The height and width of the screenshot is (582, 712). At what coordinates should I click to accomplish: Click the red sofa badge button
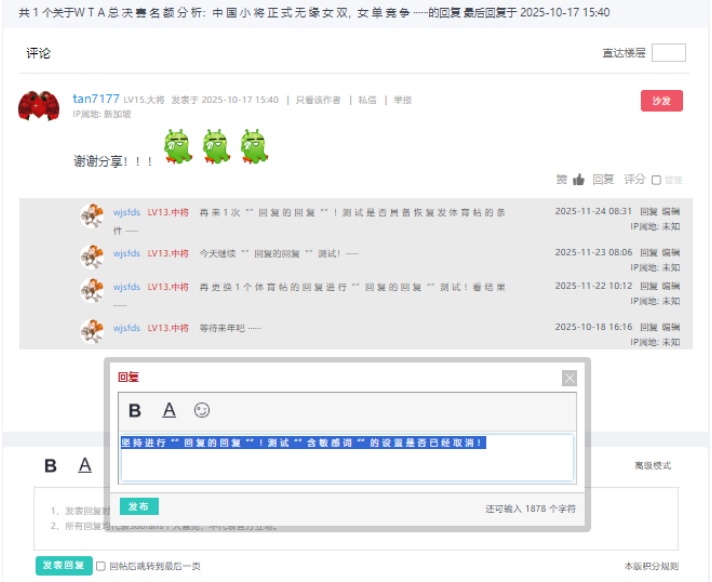coord(662,101)
